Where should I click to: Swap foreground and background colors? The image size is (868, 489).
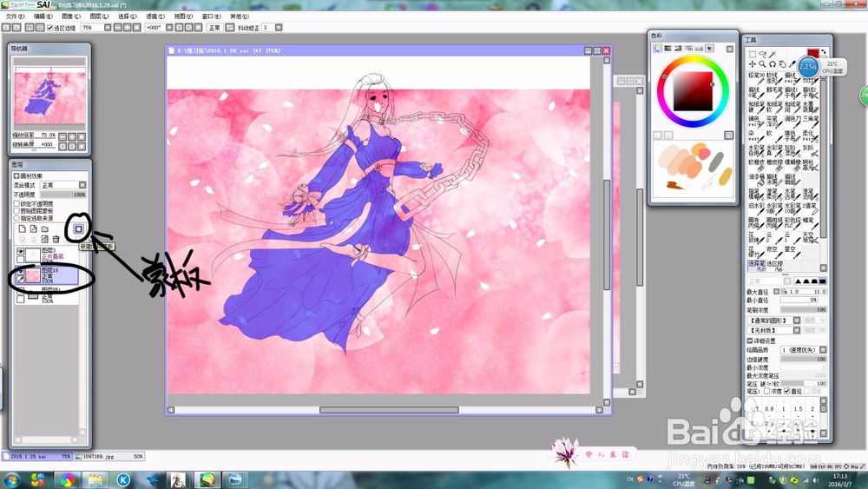[824, 52]
